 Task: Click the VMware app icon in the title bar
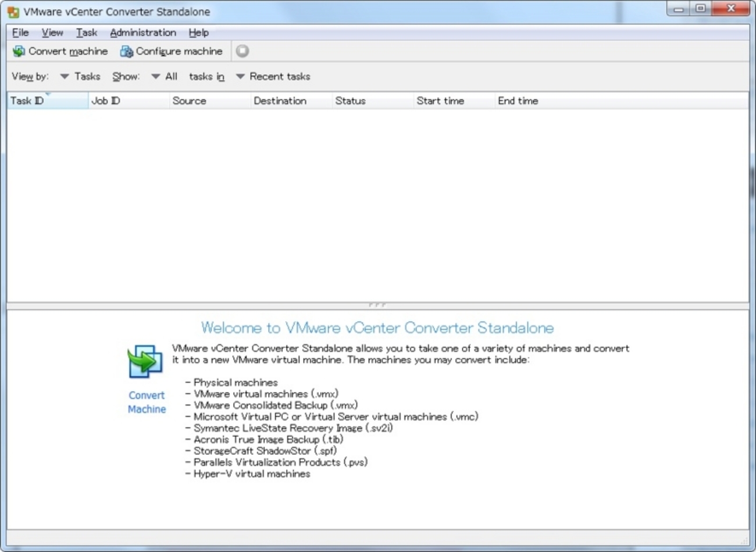pos(13,12)
